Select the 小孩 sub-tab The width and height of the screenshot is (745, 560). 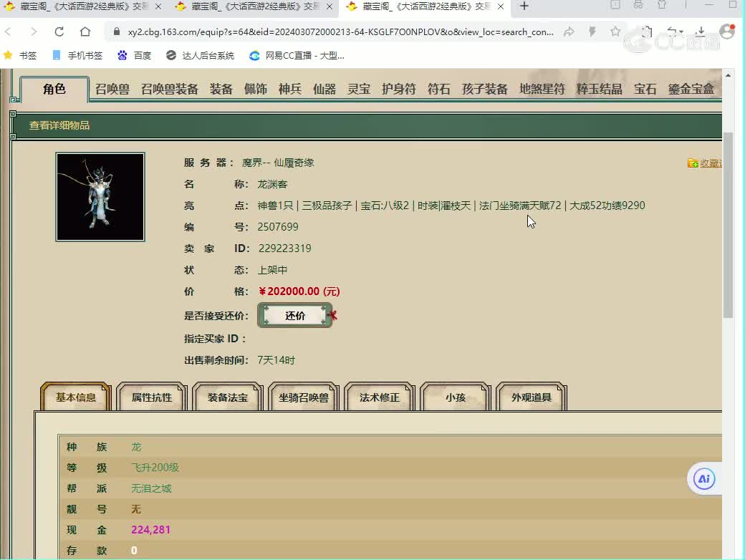point(455,397)
